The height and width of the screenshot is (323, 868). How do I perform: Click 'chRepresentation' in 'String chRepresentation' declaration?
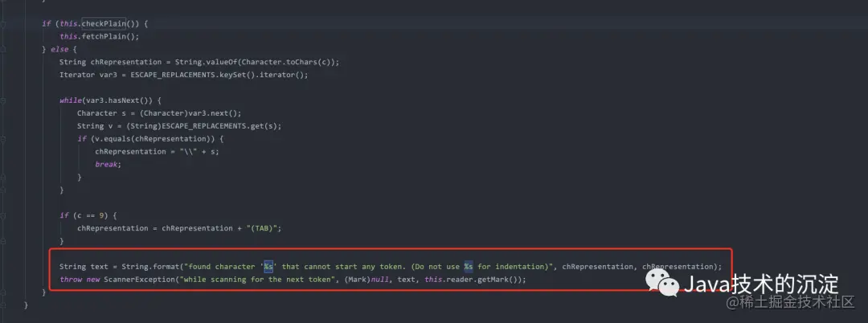click(x=125, y=62)
